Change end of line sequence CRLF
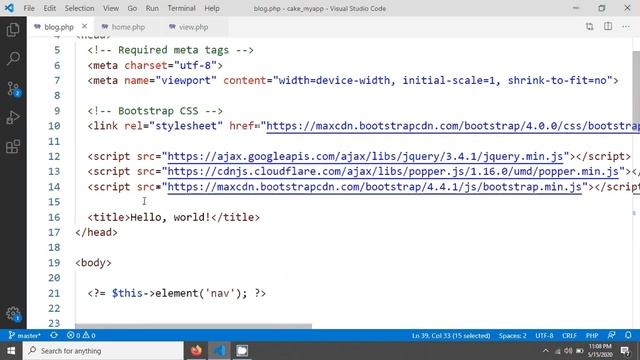 click(x=569, y=336)
